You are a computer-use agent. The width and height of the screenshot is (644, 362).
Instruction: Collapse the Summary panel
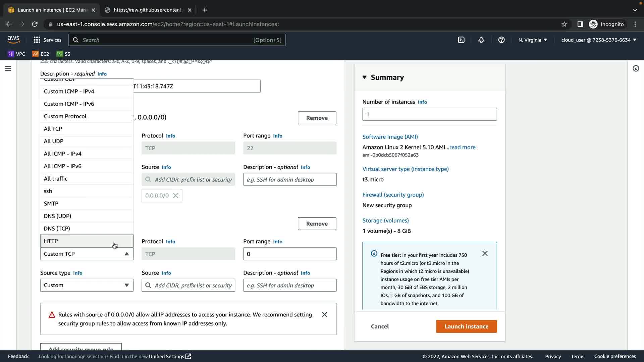point(365,77)
